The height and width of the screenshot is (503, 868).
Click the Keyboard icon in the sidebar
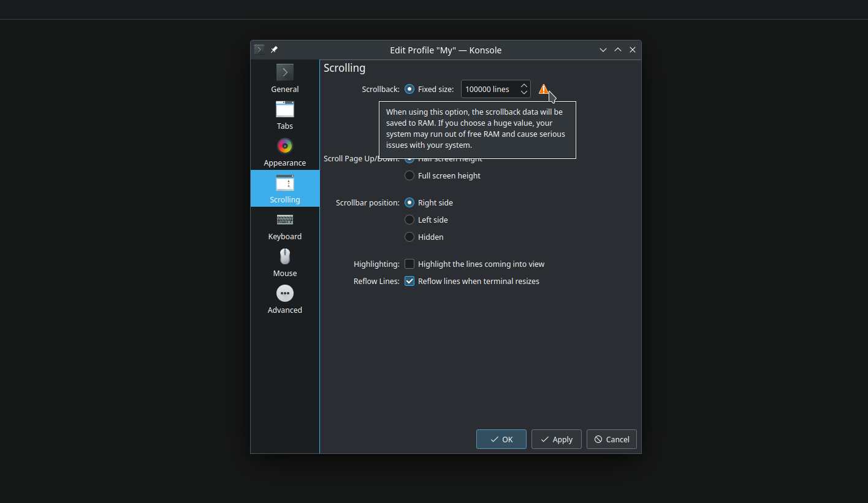tap(284, 220)
